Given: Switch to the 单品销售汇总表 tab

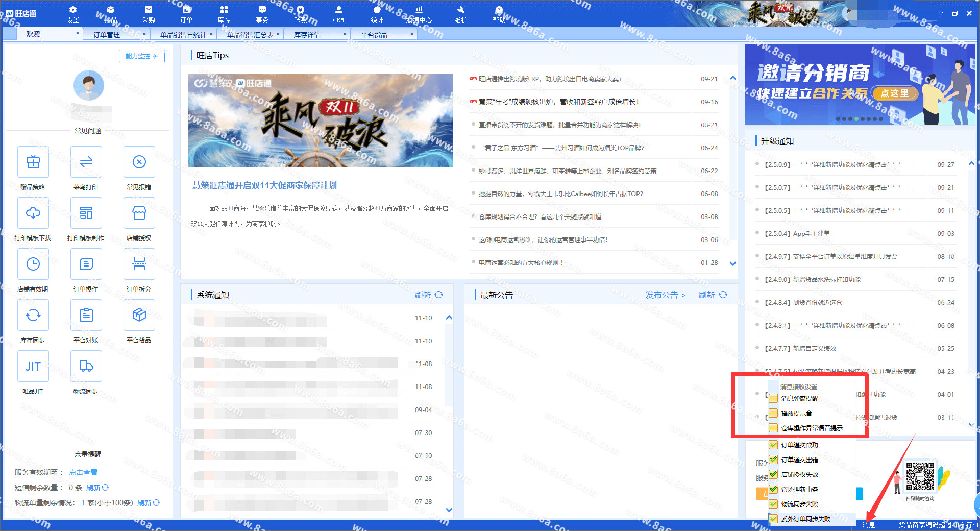Looking at the screenshot, I should coord(250,34).
